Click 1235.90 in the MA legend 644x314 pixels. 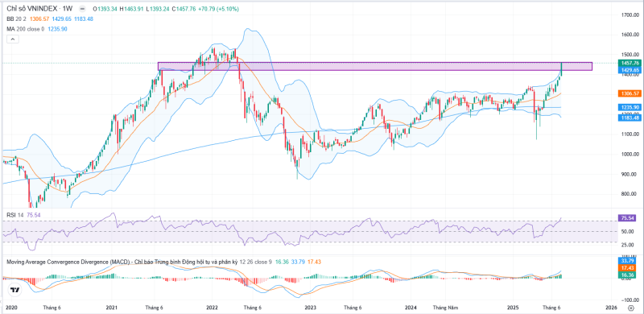click(57, 29)
